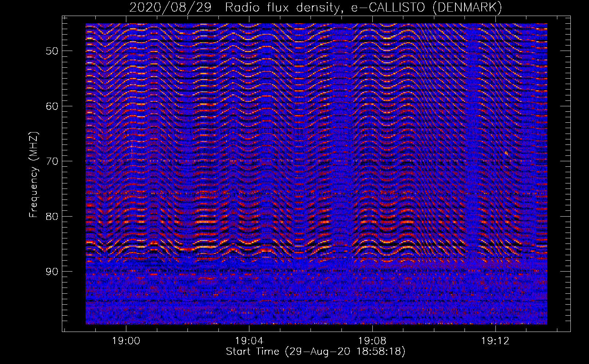
Task: Click the 90 frequency tick label
Action: [52, 272]
